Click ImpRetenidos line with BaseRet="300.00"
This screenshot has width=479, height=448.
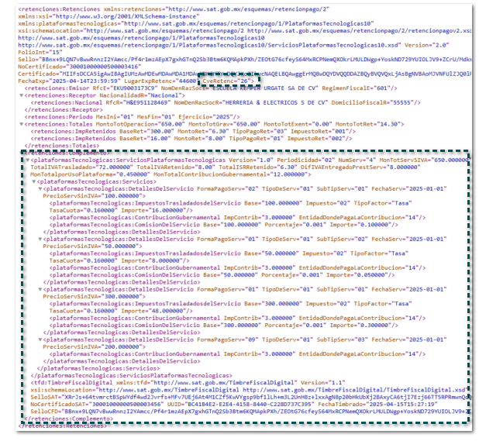pyautogui.click(x=193, y=131)
